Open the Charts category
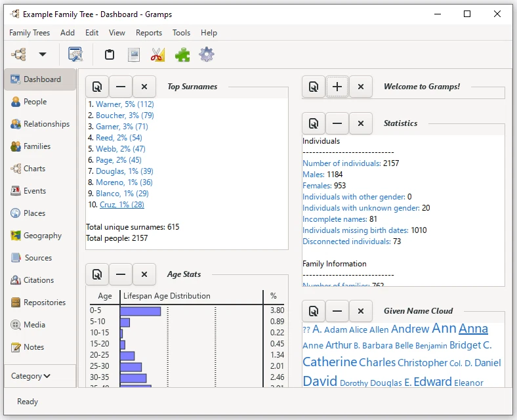Screen dimensions: 517x420 point(40,169)
